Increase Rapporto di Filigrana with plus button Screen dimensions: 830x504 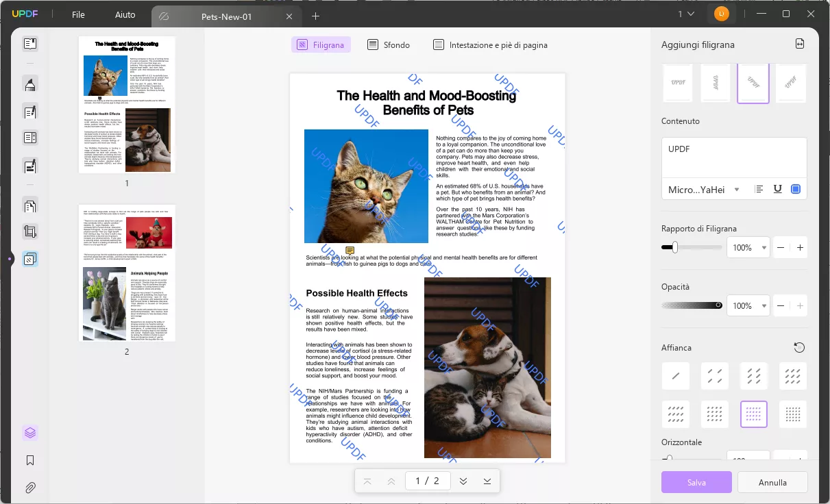799,247
